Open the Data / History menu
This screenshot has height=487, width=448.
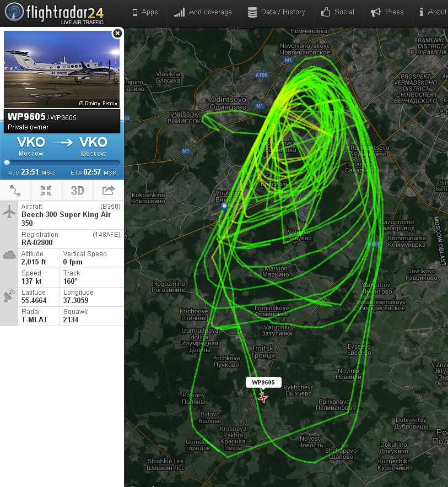tap(276, 12)
